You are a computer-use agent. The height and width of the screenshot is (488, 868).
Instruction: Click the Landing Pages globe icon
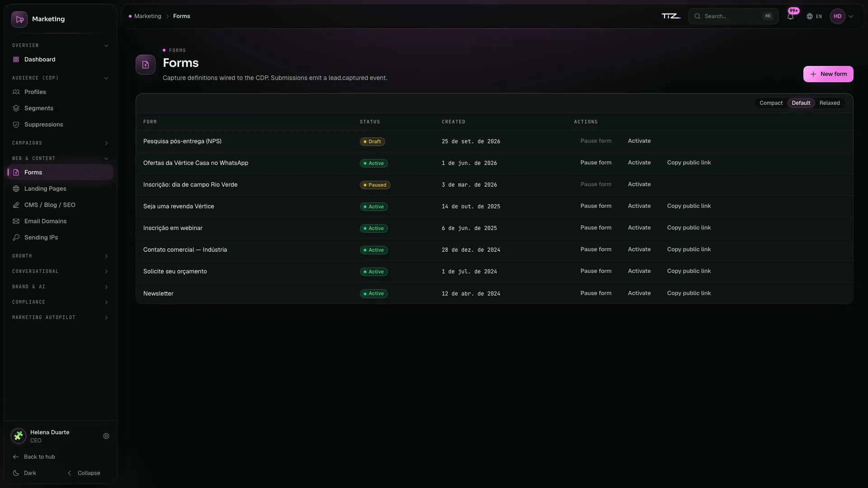point(16,189)
